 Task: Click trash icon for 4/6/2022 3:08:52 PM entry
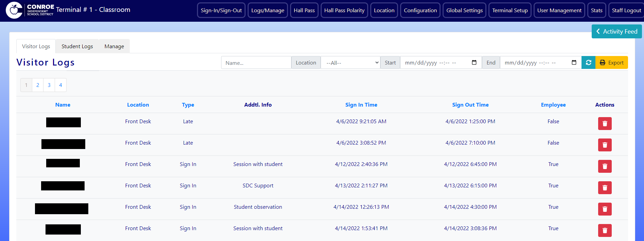point(605,145)
